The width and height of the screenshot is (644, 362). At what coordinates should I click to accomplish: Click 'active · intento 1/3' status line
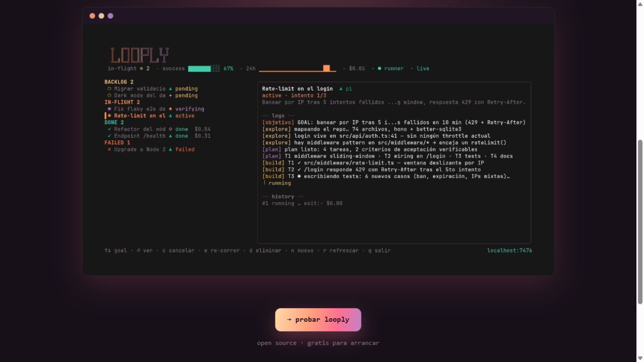click(x=294, y=96)
